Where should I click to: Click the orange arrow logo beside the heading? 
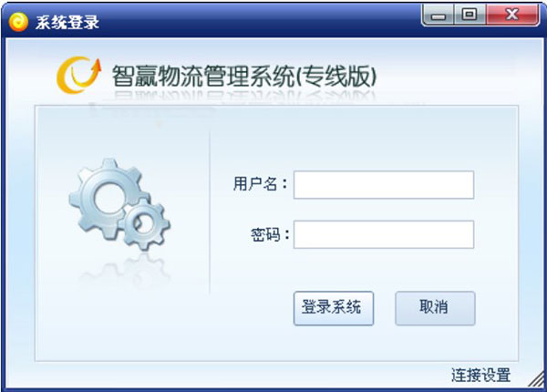[78, 75]
